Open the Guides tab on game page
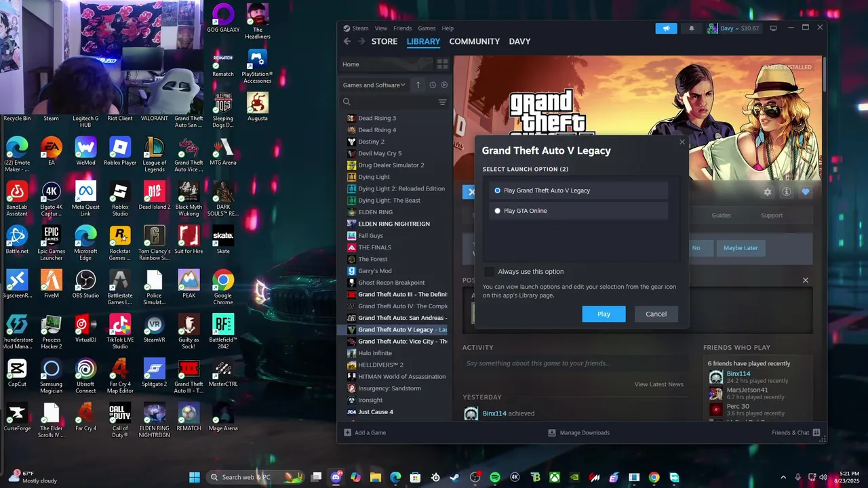868x488 pixels. [721, 216]
